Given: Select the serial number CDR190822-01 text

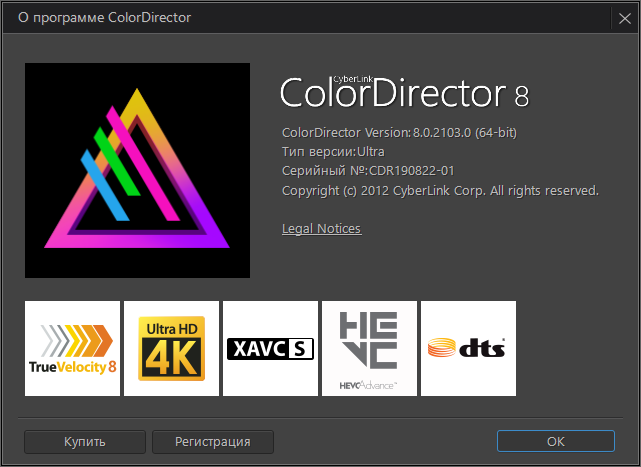Looking at the screenshot, I should [x=412, y=171].
